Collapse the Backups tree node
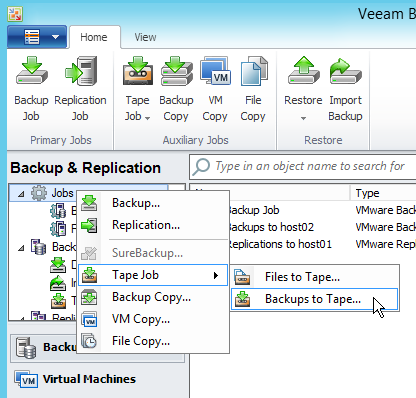Image resolution: width=416 pixels, height=398 pixels. pos(21,248)
